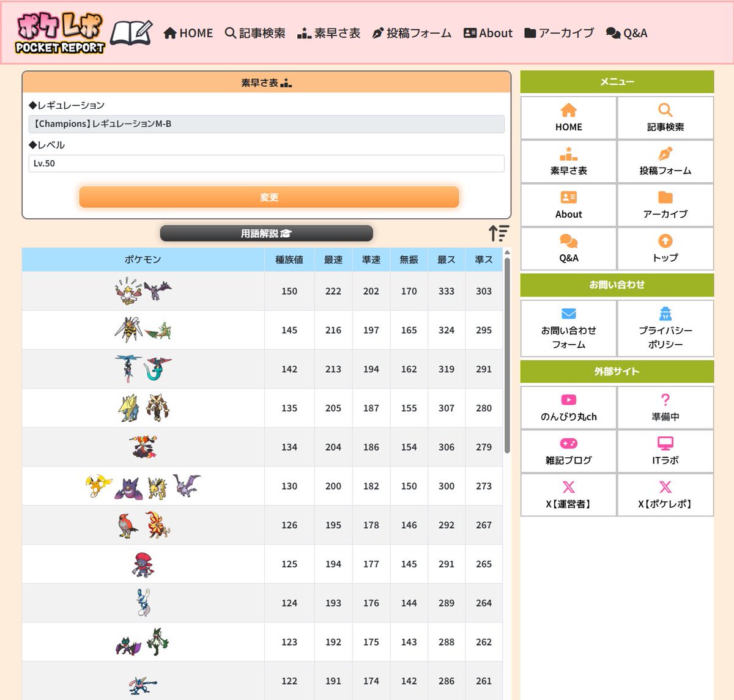Screen dimensions: 734x700
Task: Click Pokémon sprites in the 126 speed row
Action: [x=144, y=525]
